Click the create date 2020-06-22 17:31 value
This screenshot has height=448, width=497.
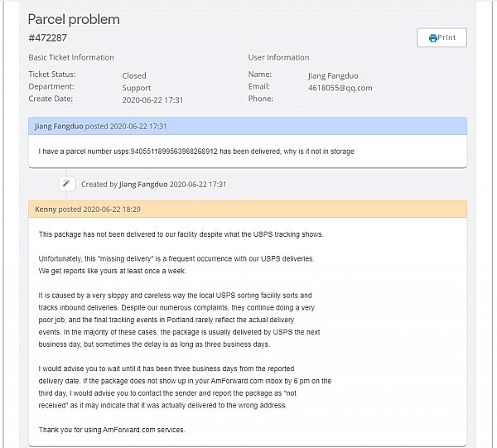pos(152,99)
